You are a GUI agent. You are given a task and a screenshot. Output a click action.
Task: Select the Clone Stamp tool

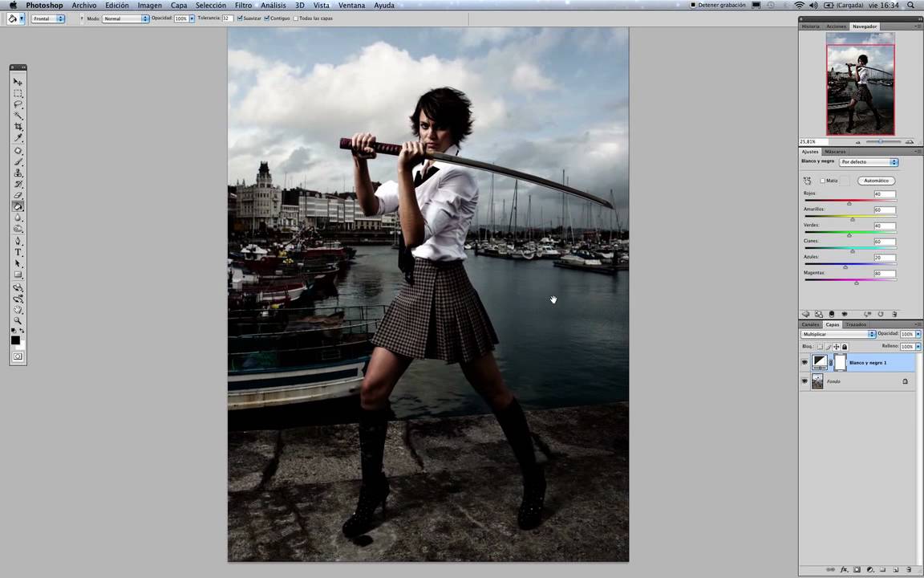pos(18,173)
